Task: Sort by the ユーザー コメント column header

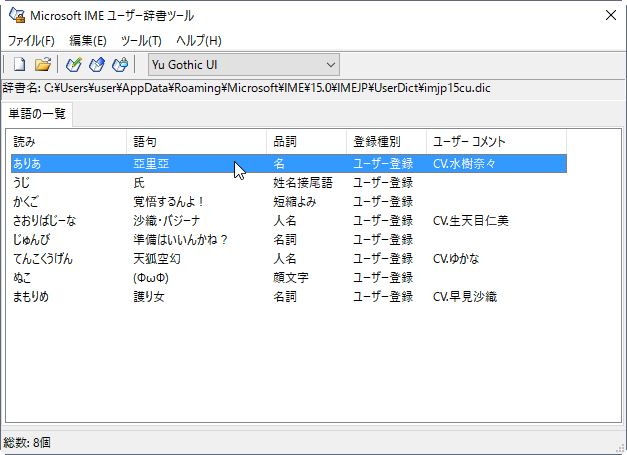Action: 496,142
